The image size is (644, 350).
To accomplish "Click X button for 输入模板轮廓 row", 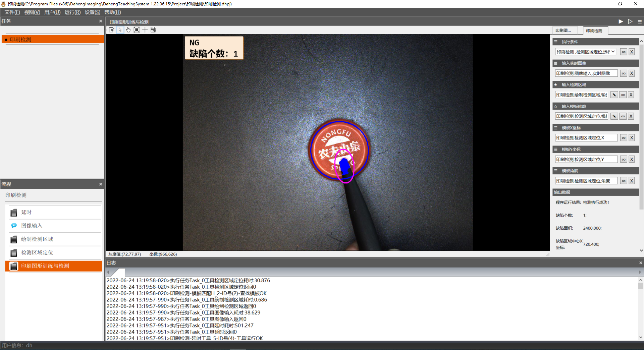I will coord(631,116).
